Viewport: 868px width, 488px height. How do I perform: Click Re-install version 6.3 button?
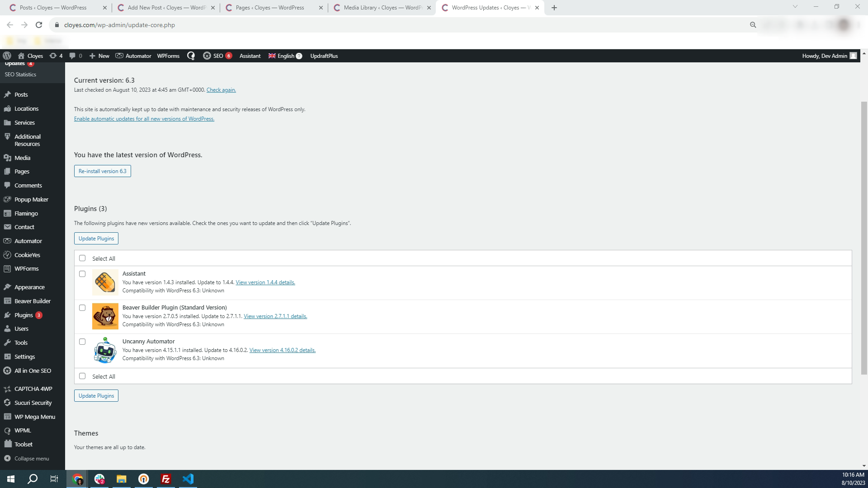coord(103,171)
